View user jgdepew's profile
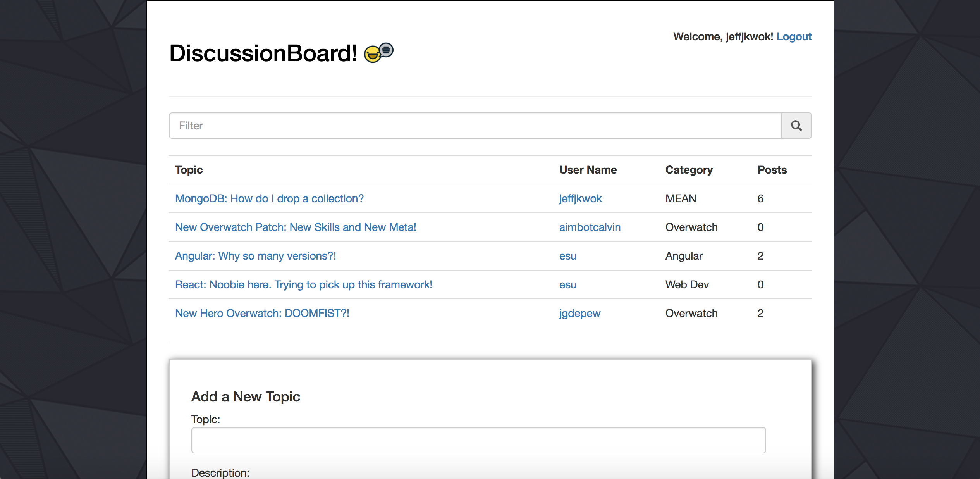The width and height of the screenshot is (980, 479). click(579, 313)
